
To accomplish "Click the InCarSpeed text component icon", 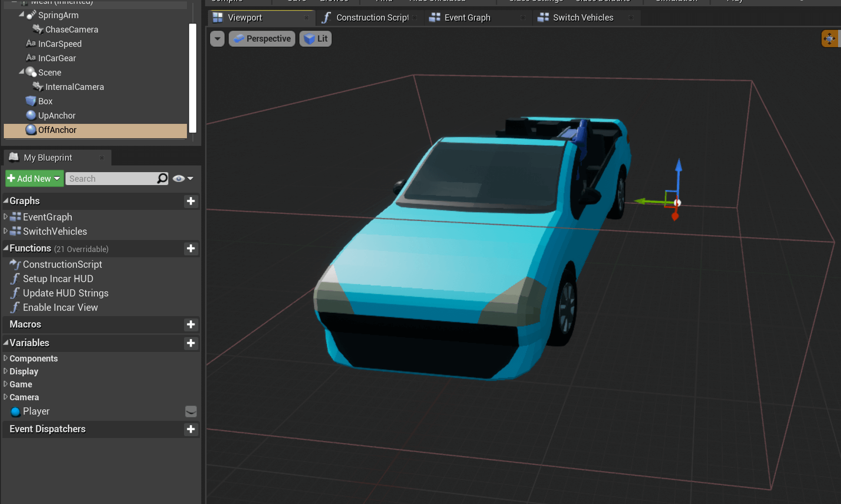I will [x=31, y=44].
